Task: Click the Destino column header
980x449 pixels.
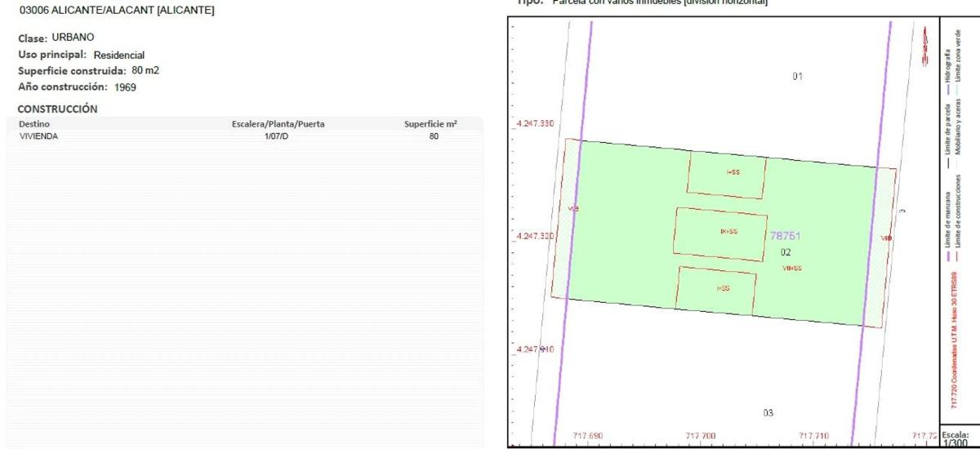Action: [x=34, y=124]
